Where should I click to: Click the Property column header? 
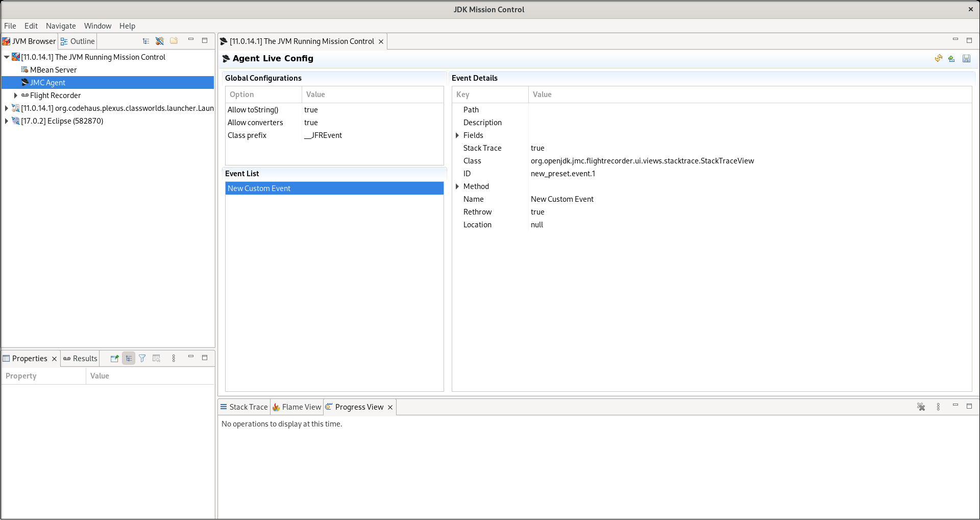pos(43,376)
